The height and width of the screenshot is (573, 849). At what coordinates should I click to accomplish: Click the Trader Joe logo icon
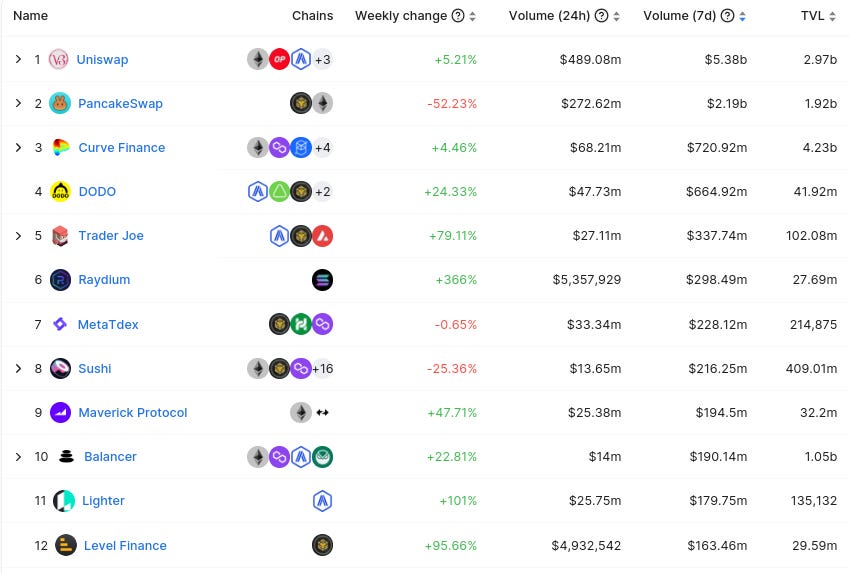click(x=60, y=236)
